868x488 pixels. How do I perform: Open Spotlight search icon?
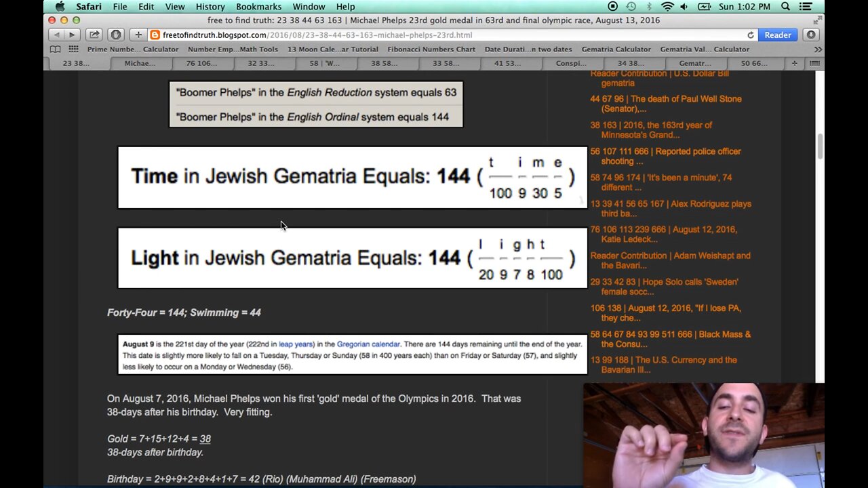tap(785, 7)
